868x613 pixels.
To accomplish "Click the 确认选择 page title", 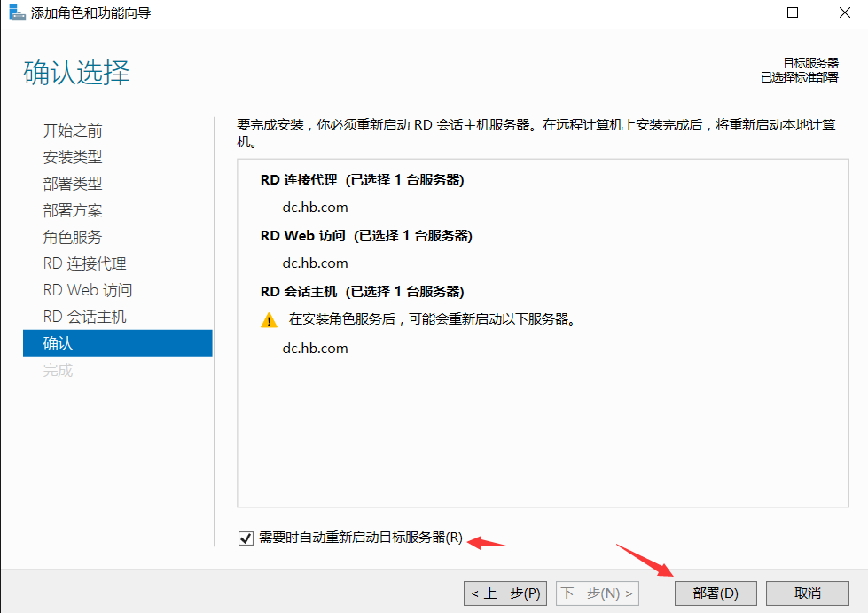I will coord(76,73).
